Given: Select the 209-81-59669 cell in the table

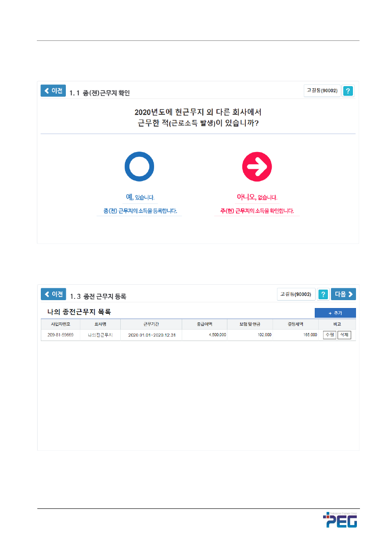Looking at the screenshot, I should pyautogui.click(x=61, y=335).
